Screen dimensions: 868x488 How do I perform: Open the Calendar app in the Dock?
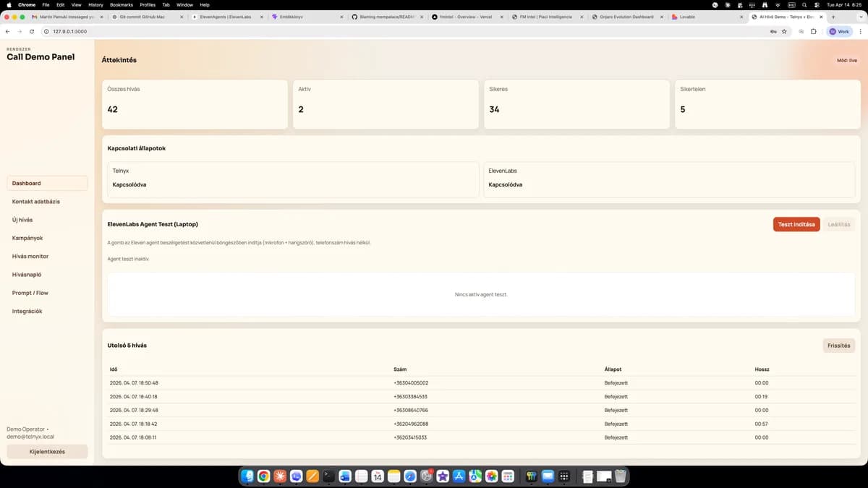pyautogui.click(x=378, y=476)
